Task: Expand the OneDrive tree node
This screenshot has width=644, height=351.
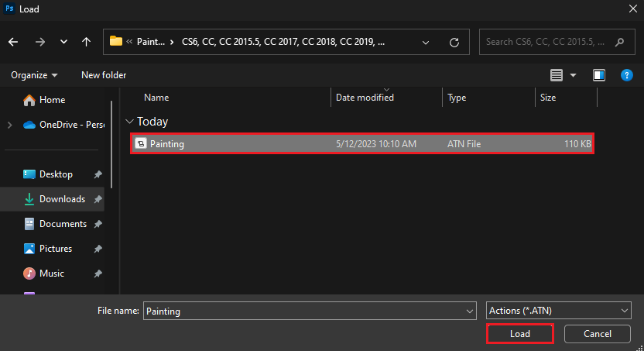Action: point(9,125)
